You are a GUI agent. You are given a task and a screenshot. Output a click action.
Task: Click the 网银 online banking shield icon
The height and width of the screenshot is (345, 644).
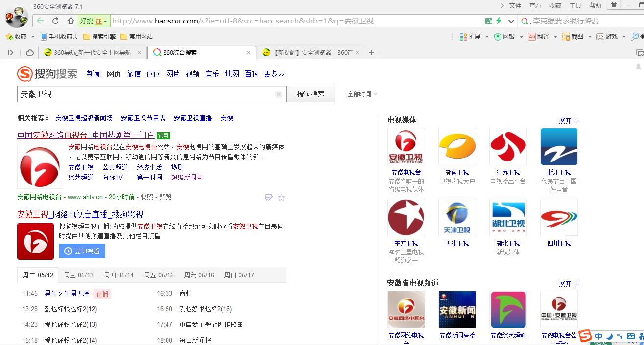click(x=504, y=37)
